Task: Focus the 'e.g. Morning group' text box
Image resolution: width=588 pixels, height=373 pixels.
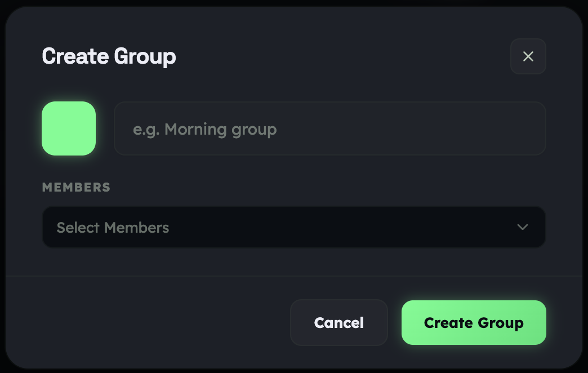Action: click(329, 128)
